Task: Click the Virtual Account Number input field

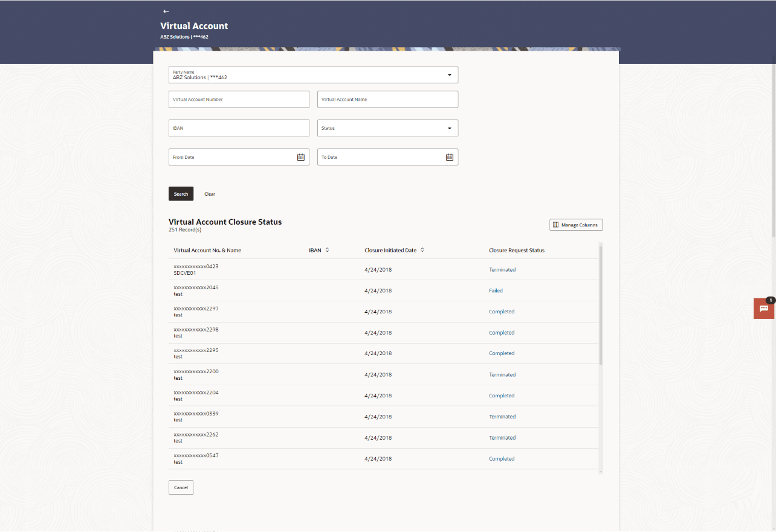Action: (x=239, y=99)
